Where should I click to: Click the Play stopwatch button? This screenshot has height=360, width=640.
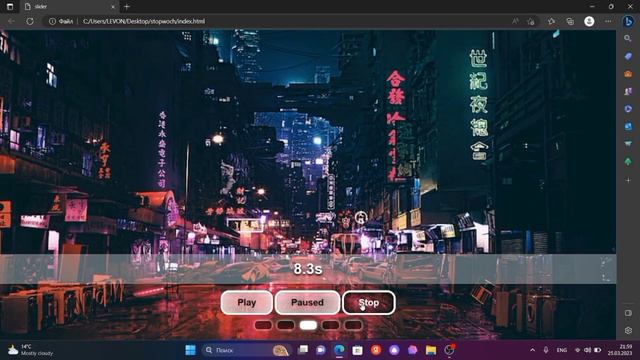click(247, 302)
